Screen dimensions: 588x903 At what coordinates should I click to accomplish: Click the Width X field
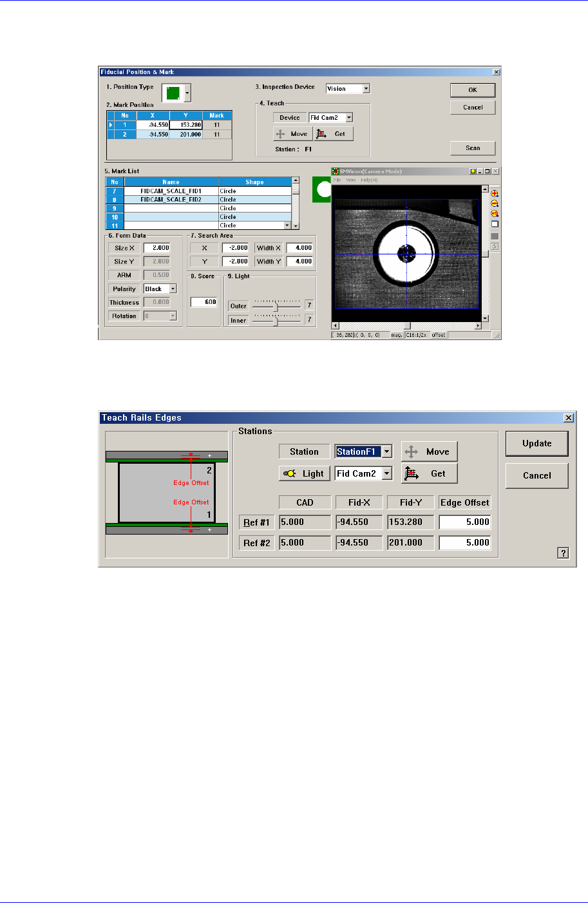pyautogui.click(x=299, y=248)
